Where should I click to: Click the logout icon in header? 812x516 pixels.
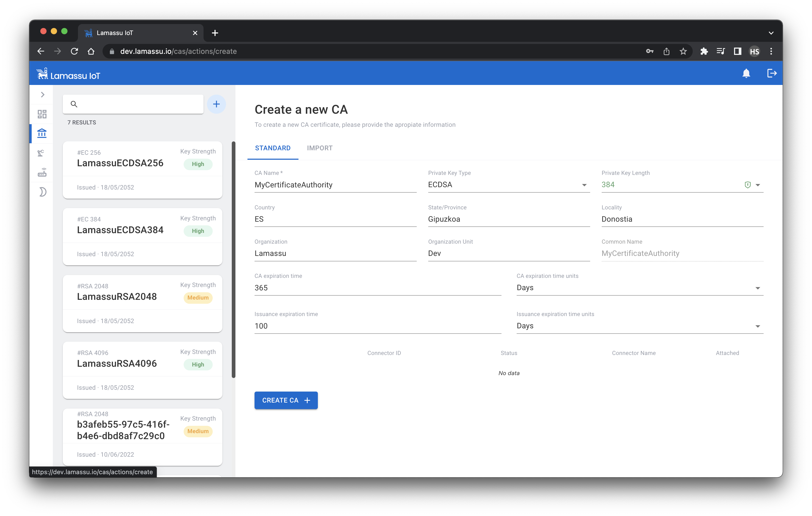click(x=772, y=73)
